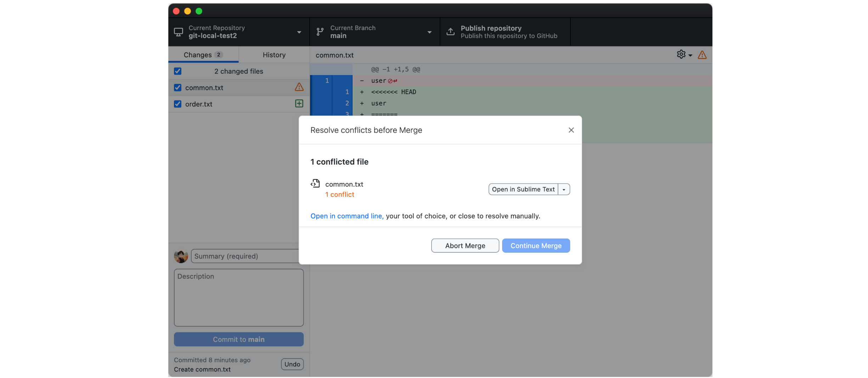Viewport: 868px width, 378px height.
Task: Select the Changes tab
Action: point(203,55)
